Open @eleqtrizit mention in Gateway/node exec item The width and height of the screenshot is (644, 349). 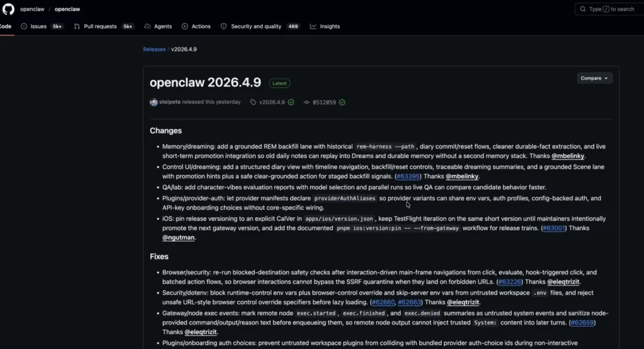click(200, 332)
